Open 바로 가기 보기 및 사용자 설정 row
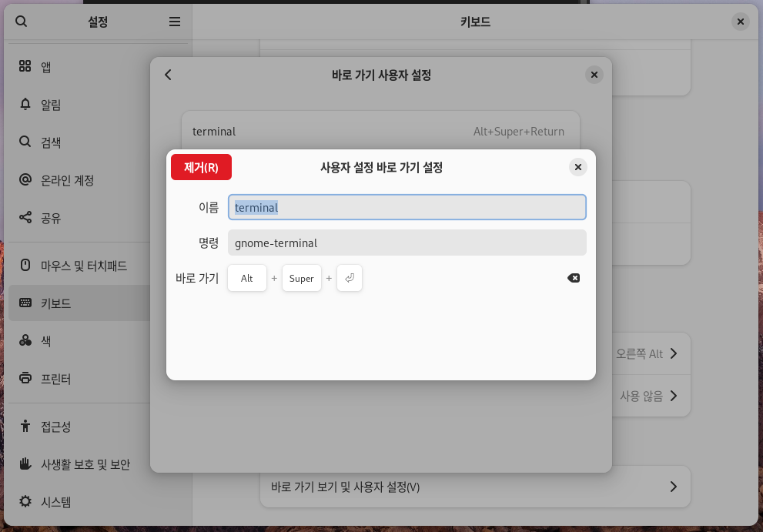Viewport: 763px width, 532px height. point(474,487)
